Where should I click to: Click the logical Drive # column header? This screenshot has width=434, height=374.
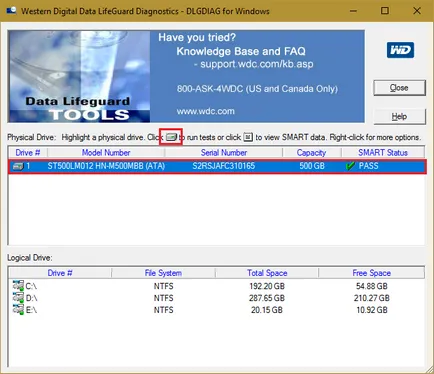click(60, 273)
